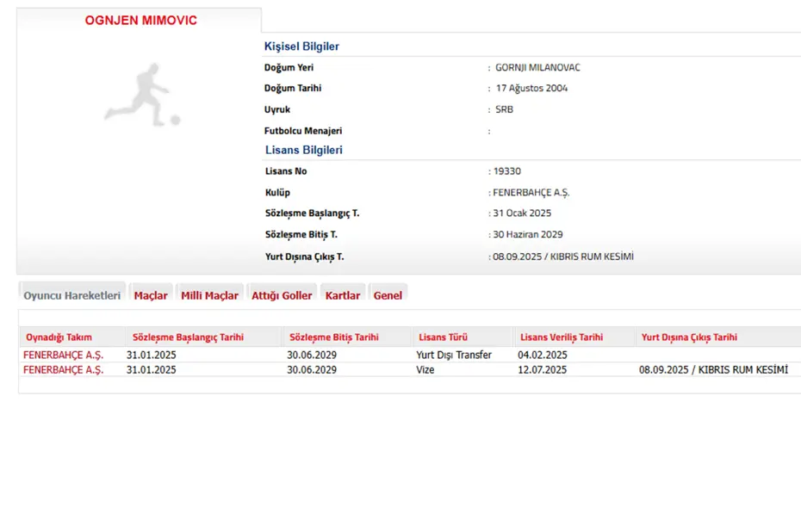Image resolution: width=801 pixels, height=532 pixels.
Task: Click license issue date 12.07.2025
Action: click(543, 369)
